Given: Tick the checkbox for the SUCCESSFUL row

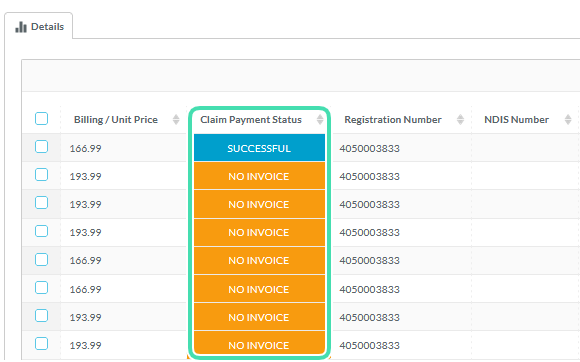Looking at the screenshot, I should [x=41, y=147].
